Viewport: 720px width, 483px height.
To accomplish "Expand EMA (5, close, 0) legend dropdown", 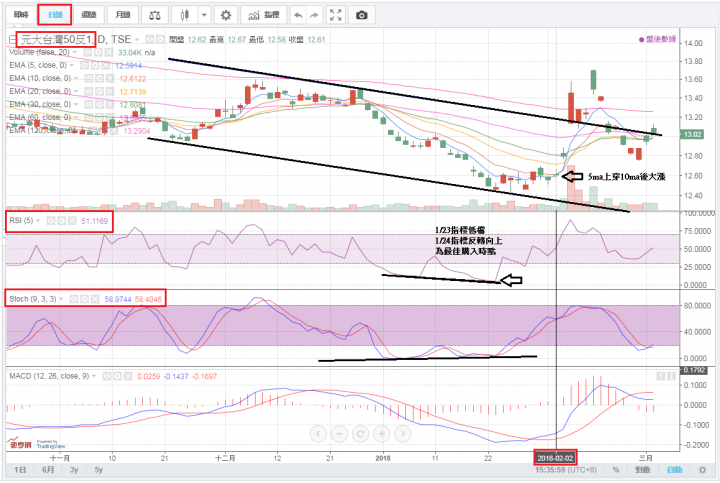I will pyautogui.click(x=71, y=65).
